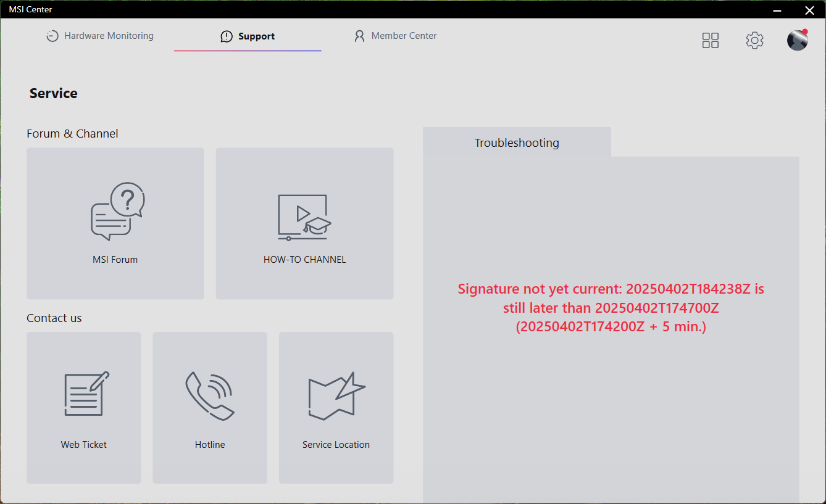Screen dimensions: 826x504
Task: Open the four-square apps grid icon
Action: click(711, 40)
